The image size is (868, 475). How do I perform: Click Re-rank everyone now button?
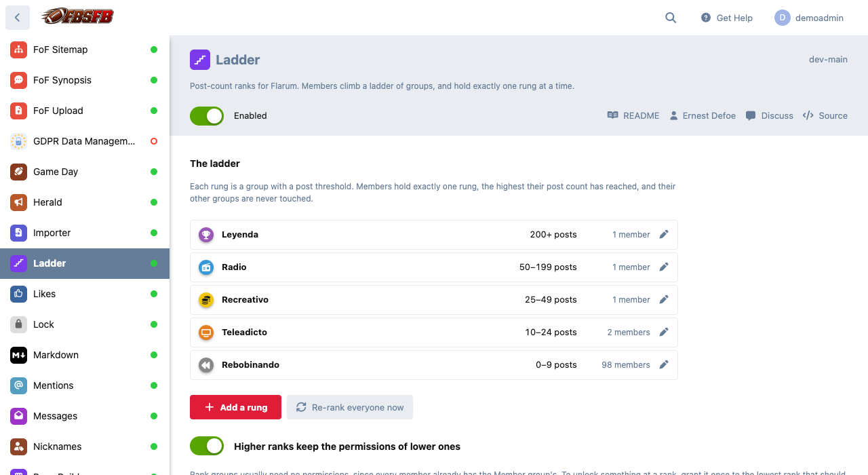(350, 407)
